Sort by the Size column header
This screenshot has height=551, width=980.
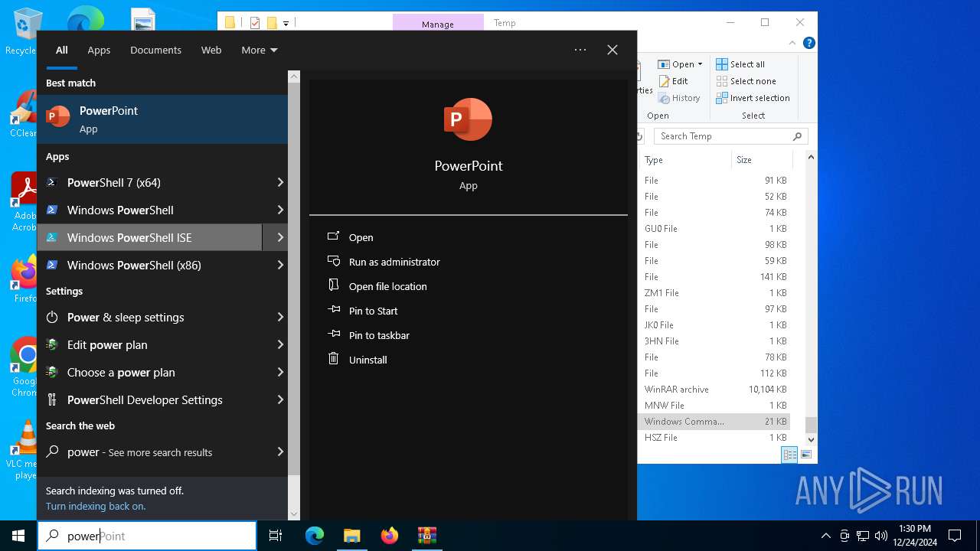click(x=761, y=160)
